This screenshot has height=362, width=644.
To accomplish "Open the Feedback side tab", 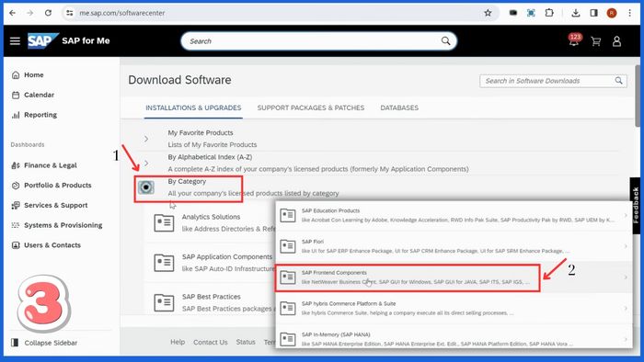I will [635, 206].
